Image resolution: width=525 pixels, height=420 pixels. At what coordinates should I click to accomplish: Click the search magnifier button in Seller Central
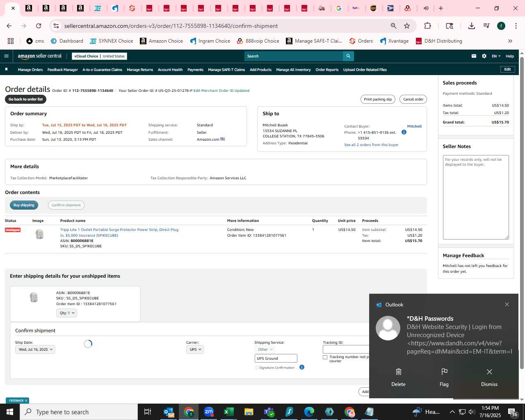348,56
